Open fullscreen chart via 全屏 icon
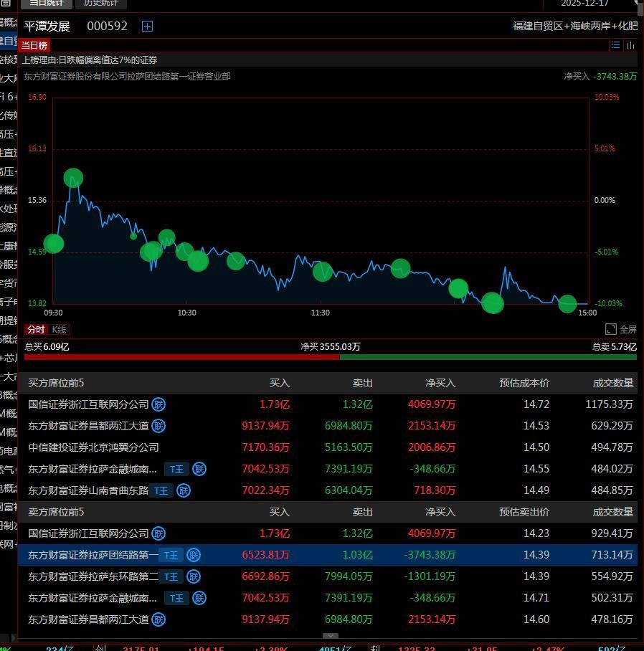The height and width of the screenshot is (651, 644). click(x=610, y=329)
